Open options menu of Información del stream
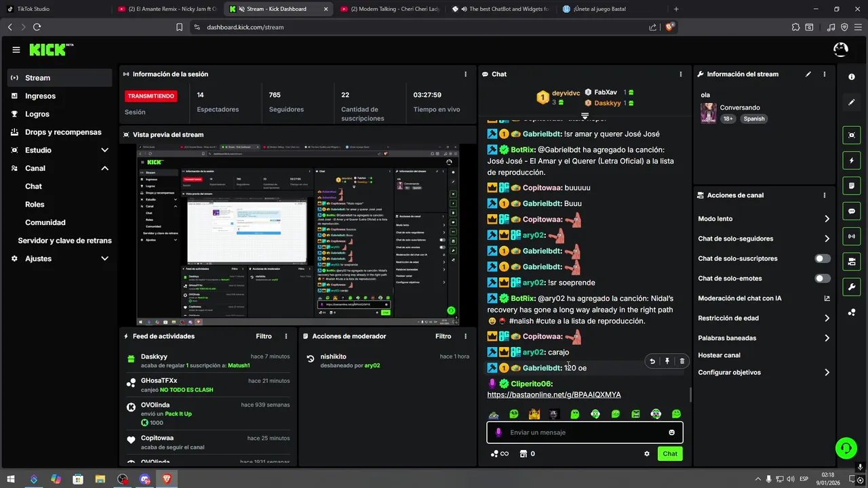 (x=825, y=74)
